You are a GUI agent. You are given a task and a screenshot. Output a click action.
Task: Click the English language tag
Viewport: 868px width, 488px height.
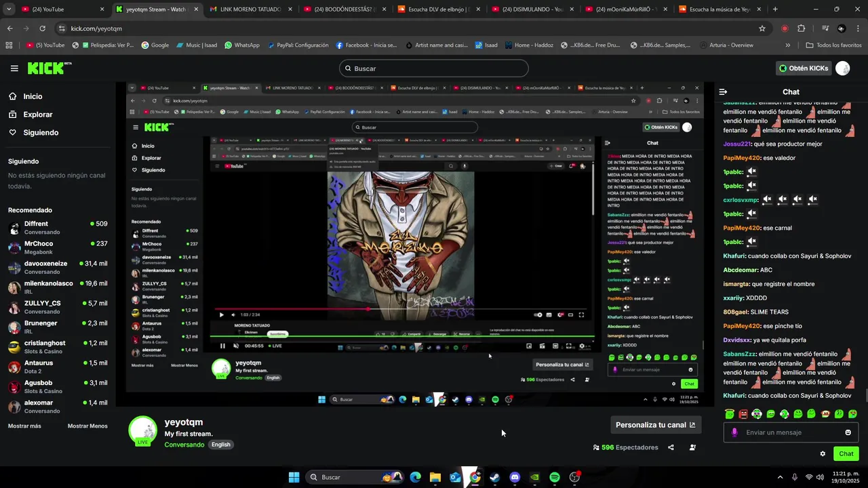coord(221,445)
